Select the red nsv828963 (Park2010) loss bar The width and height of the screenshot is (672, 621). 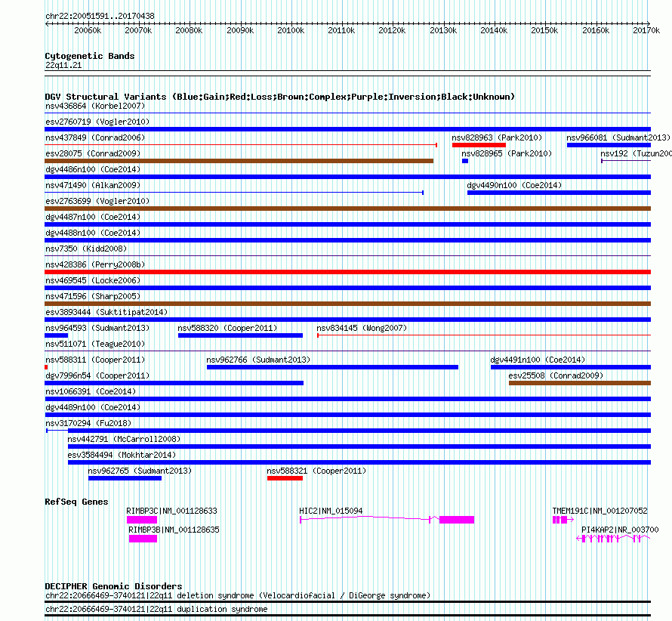(x=479, y=145)
